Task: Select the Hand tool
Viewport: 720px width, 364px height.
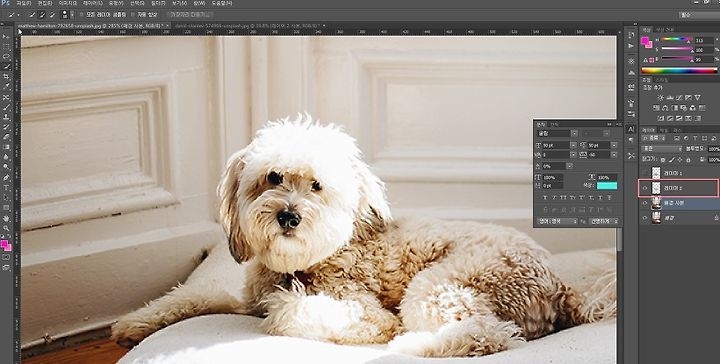Action: (6, 218)
